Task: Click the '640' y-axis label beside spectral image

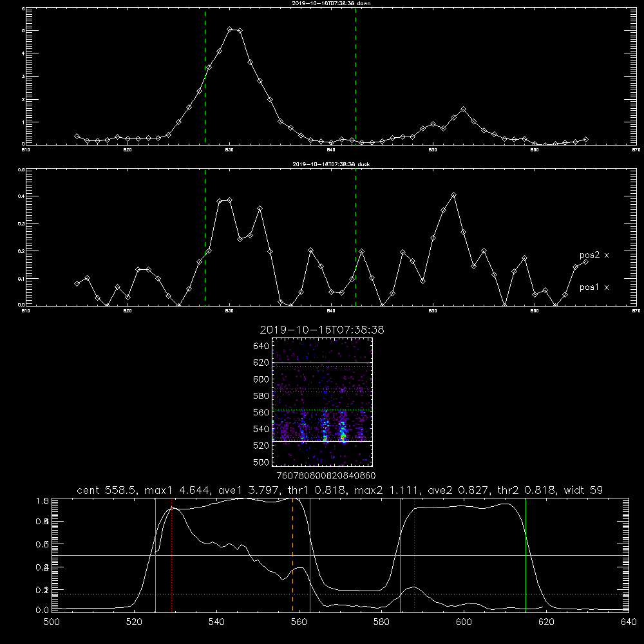Action: click(x=261, y=346)
